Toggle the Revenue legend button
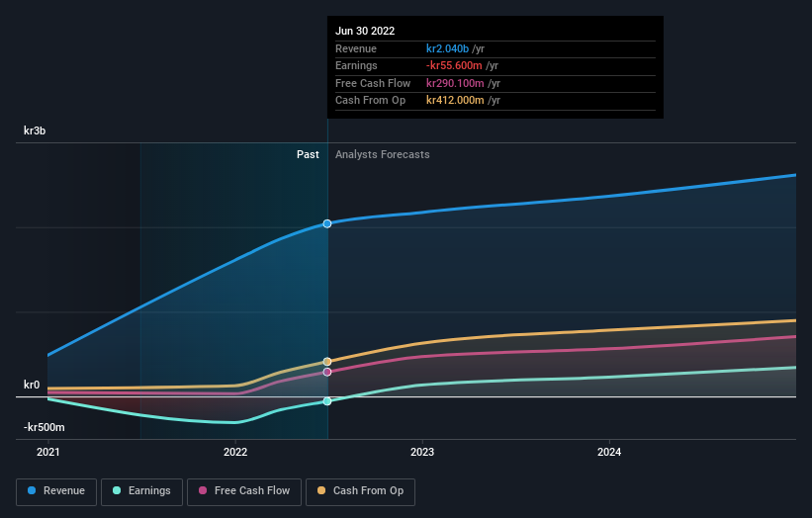Screen dimensions: 812x518 (56, 491)
